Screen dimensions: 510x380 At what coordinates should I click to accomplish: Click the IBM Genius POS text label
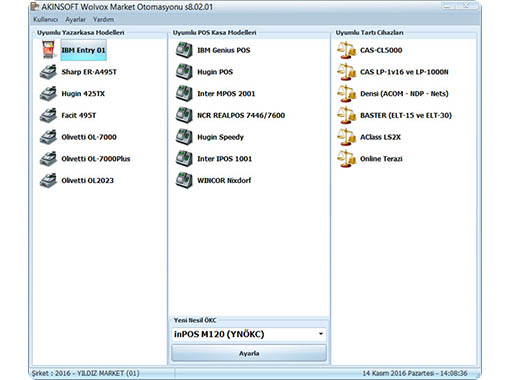coord(224,50)
